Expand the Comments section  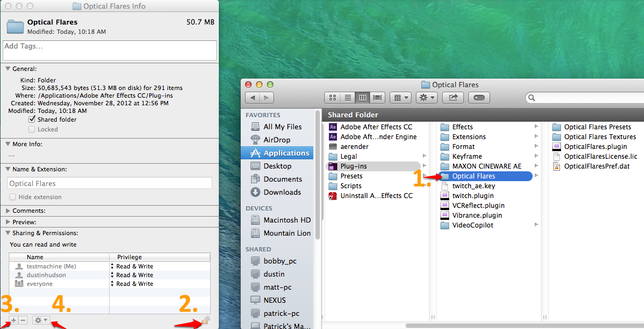pos(8,211)
